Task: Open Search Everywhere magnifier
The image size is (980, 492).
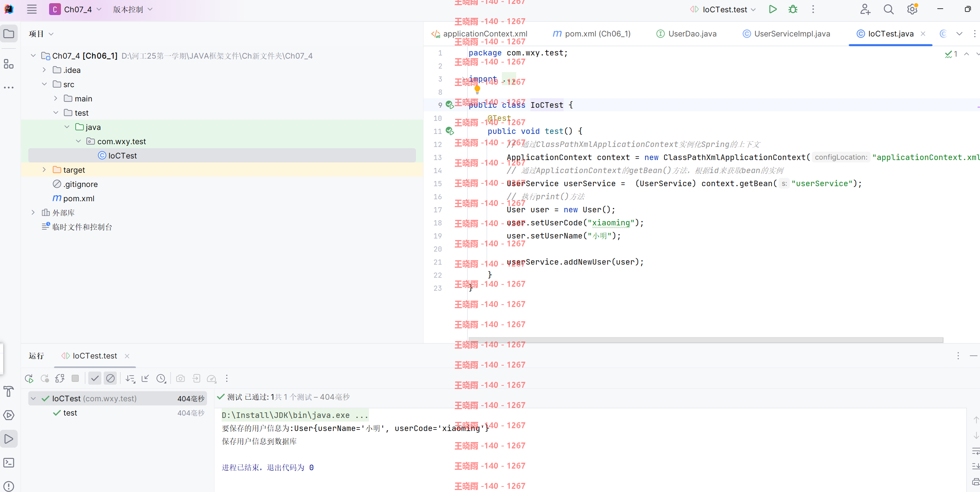Action: point(889,9)
